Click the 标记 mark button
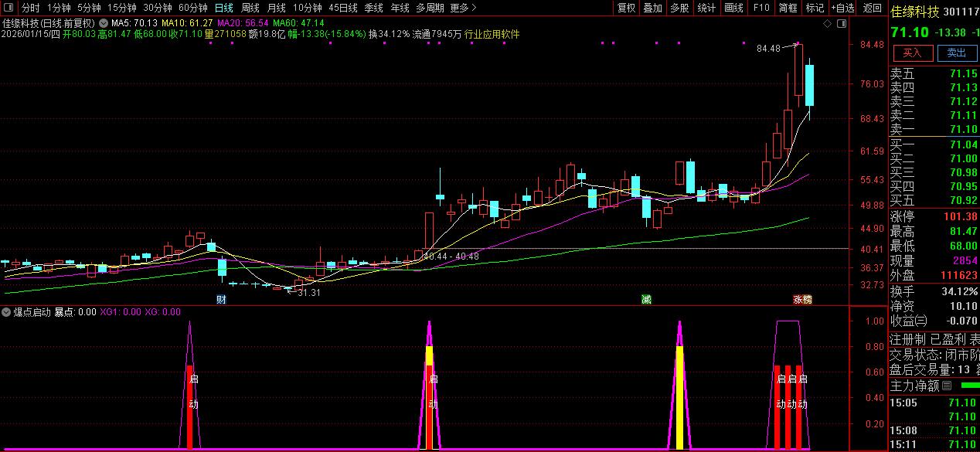This screenshot has height=452, width=980. point(815,8)
